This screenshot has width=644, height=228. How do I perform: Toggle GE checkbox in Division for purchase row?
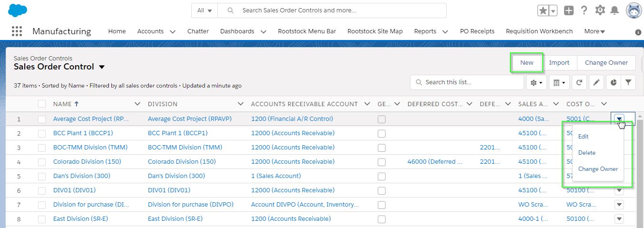point(381,205)
